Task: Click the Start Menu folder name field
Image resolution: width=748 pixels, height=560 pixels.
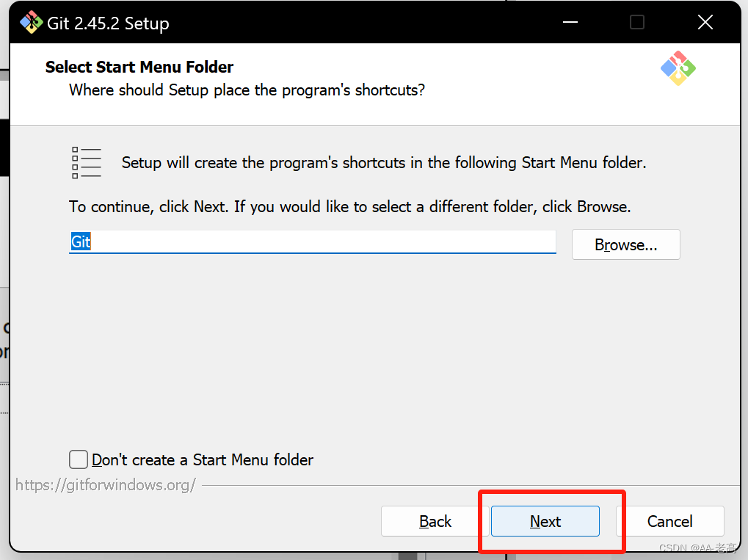Action: pyautogui.click(x=313, y=242)
